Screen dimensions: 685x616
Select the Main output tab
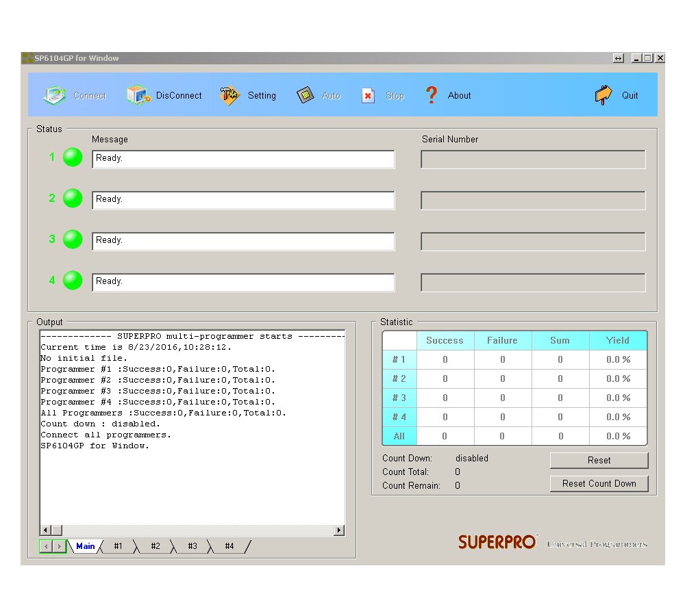click(85, 546)
